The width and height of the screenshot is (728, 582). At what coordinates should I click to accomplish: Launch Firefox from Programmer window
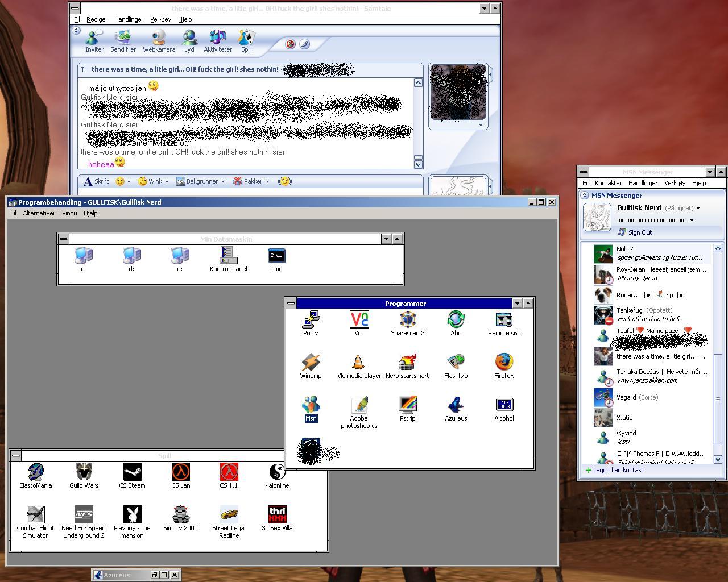[x=504, y=366]
